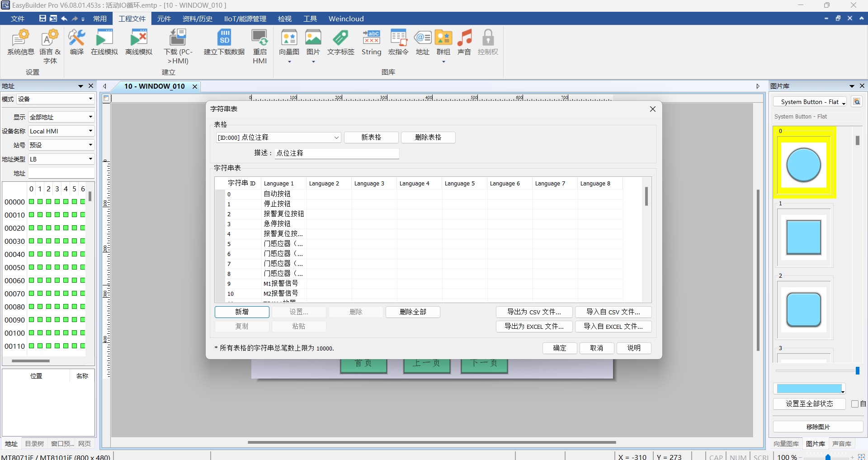Click the 确定 button

(560, 348)
